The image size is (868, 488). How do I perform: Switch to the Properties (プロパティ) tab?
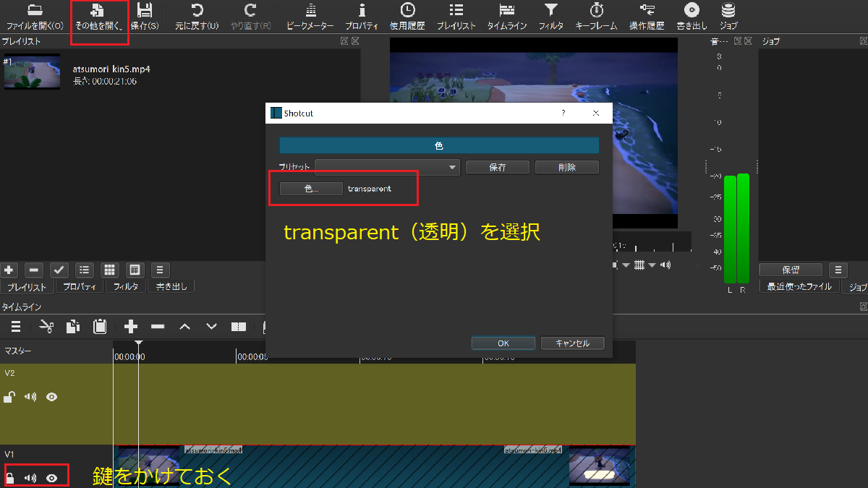(x=80, y=286)
